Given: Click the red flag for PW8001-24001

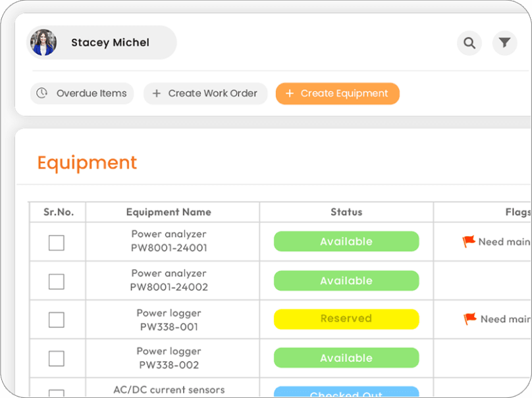Looking at the screenshot, I should 469,241.
